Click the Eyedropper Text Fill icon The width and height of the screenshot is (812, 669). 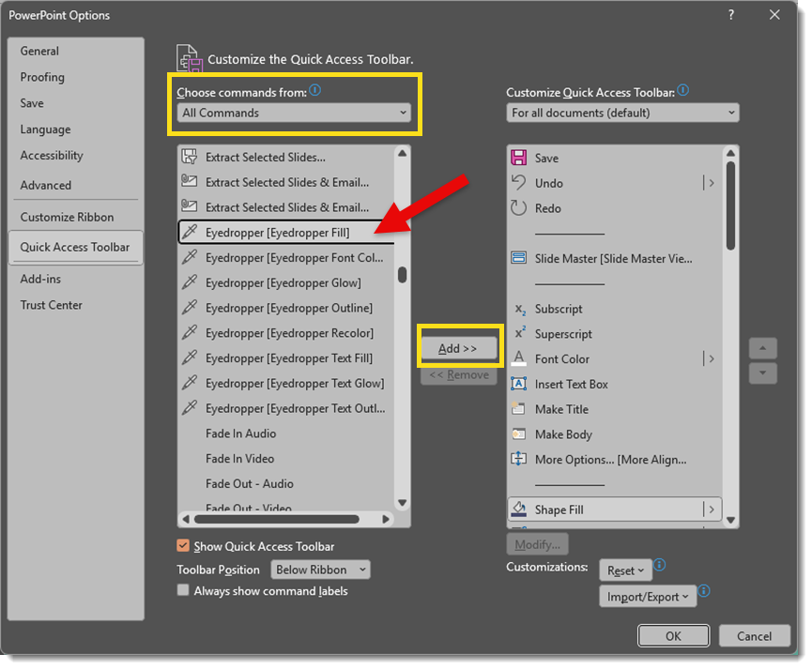190,357
